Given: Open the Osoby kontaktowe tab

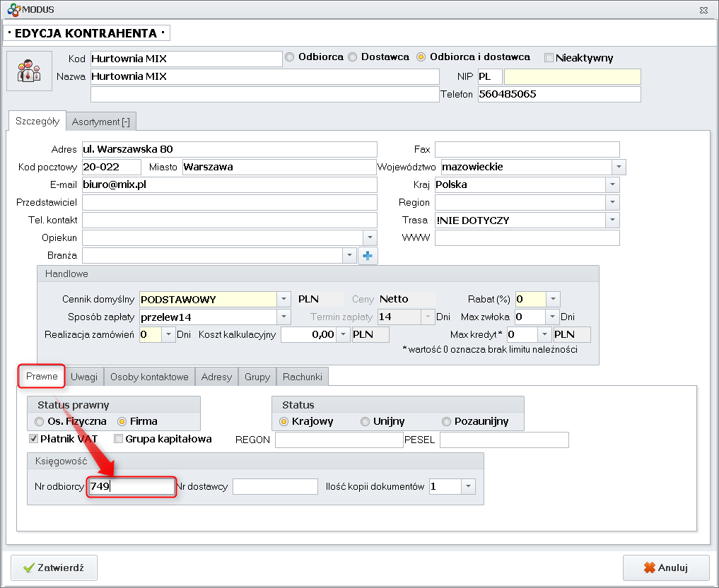Looking at the screenshot, I should coord(149,377).
